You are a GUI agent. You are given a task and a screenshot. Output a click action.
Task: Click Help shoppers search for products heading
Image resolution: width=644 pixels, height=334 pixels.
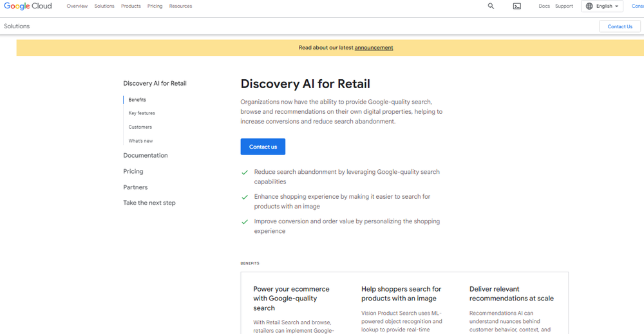tap(401, 294)
